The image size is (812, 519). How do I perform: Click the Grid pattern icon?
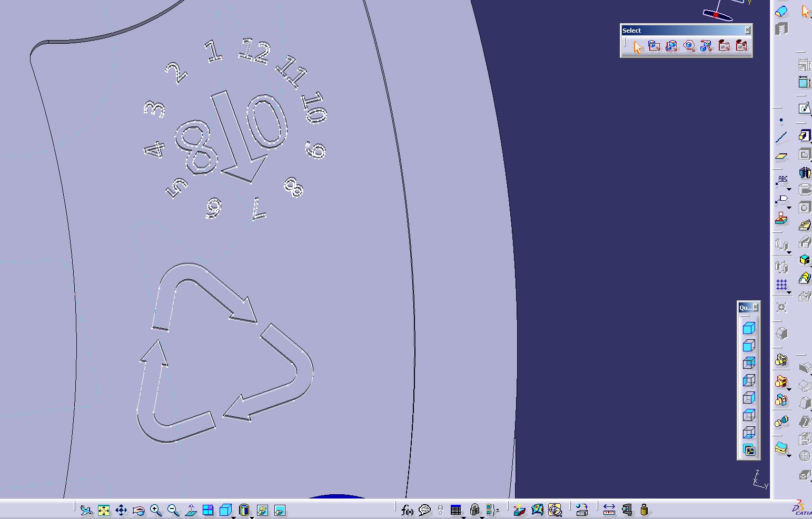point(781,285)
